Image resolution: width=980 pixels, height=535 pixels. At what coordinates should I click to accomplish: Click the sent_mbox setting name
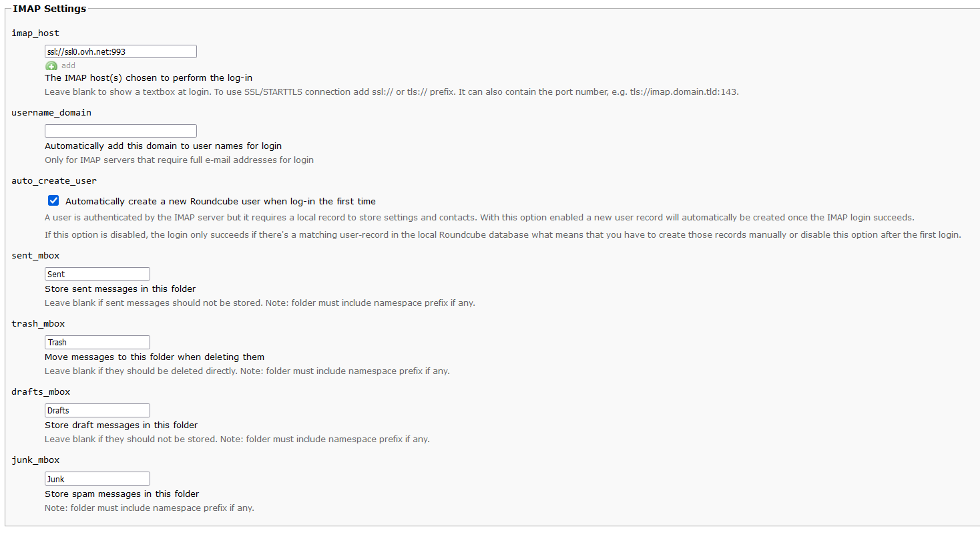(35, 255)
